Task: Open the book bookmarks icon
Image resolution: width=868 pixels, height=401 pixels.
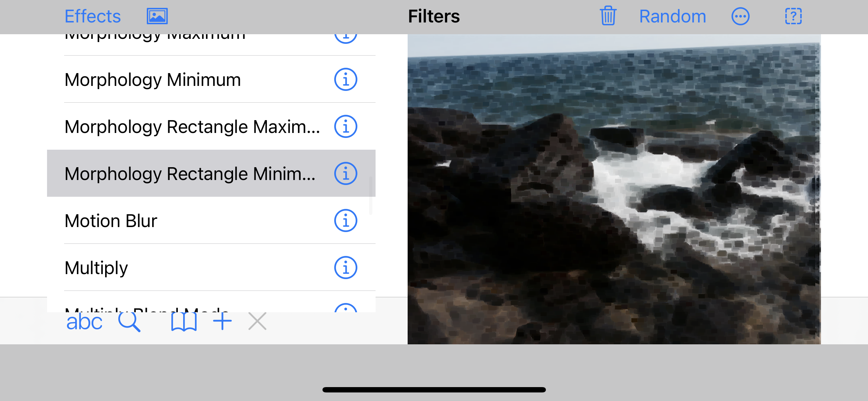Action: (184, 322)
